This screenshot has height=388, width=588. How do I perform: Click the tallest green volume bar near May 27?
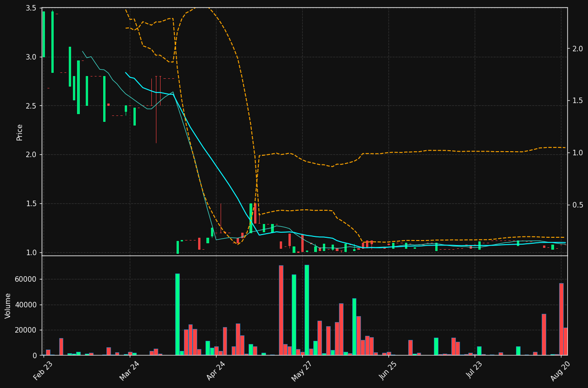(306, 310)
